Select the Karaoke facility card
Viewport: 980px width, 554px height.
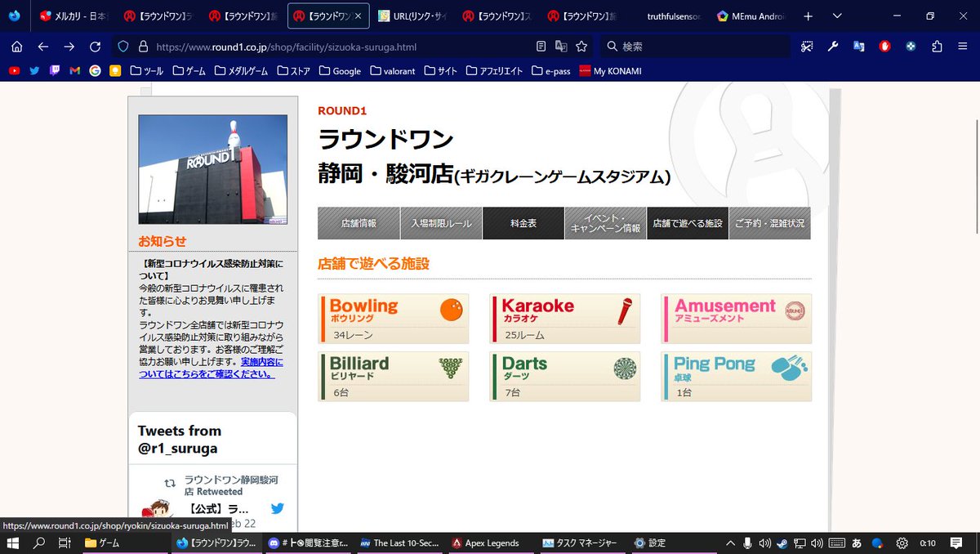[565, 319]
